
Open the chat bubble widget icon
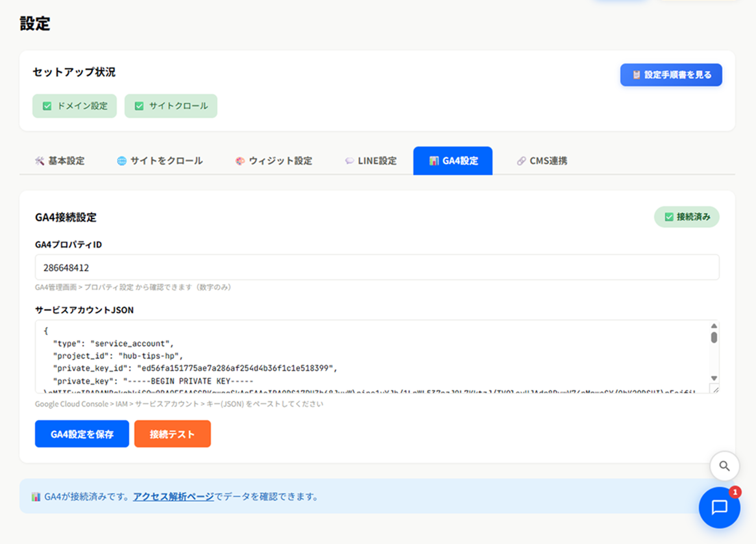click(720, 508)
